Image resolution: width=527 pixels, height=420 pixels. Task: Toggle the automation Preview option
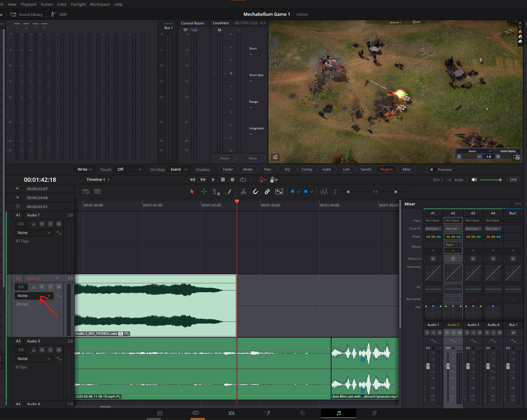click(441, 170)
